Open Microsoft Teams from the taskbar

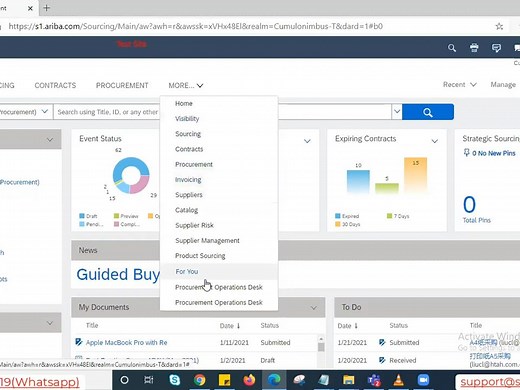tap(374, 380)
